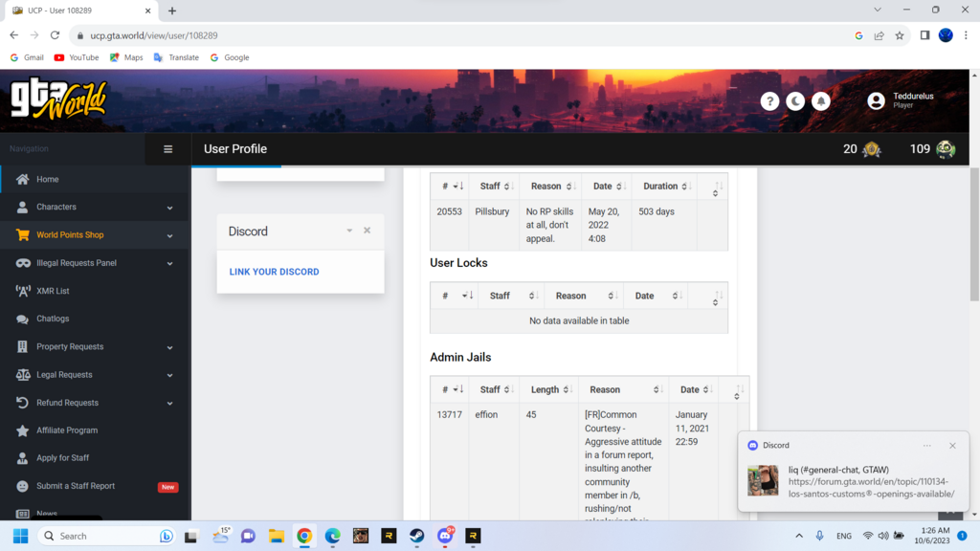
Task: Reload the page in Chrome
Action: [55, 35]
